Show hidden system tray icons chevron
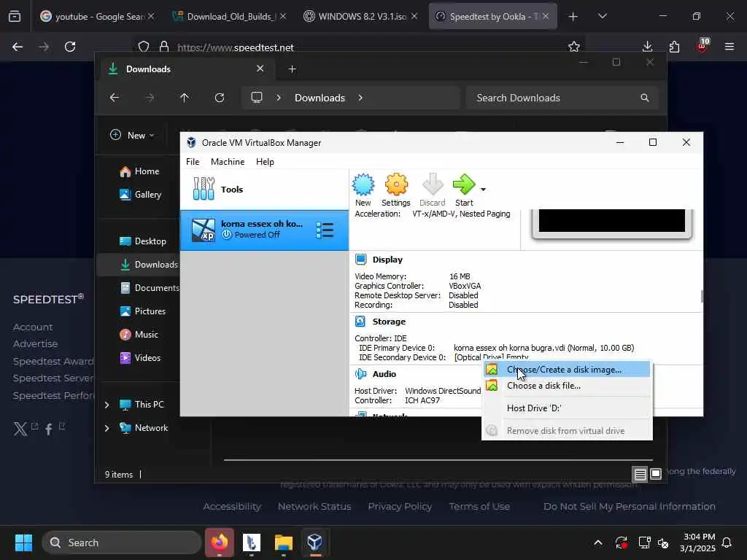The image size is (747, 560). [598, 542]
